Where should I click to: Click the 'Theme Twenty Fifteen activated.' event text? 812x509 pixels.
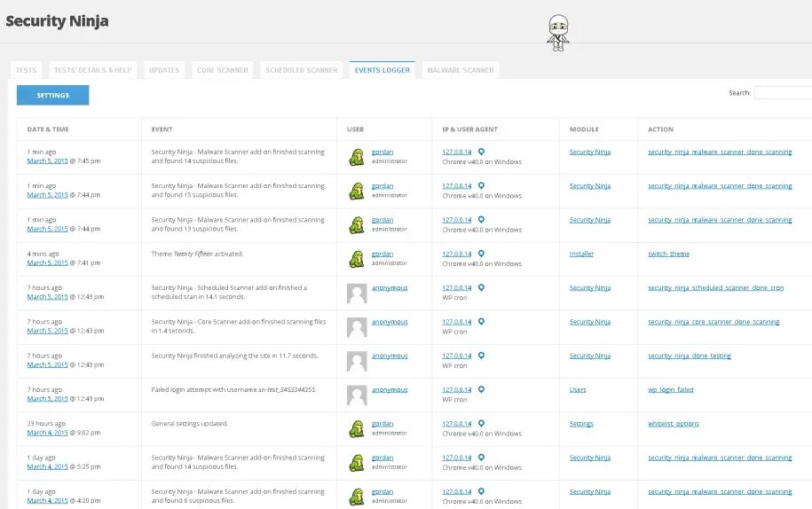pyautogui.click(x=197, y=254)
